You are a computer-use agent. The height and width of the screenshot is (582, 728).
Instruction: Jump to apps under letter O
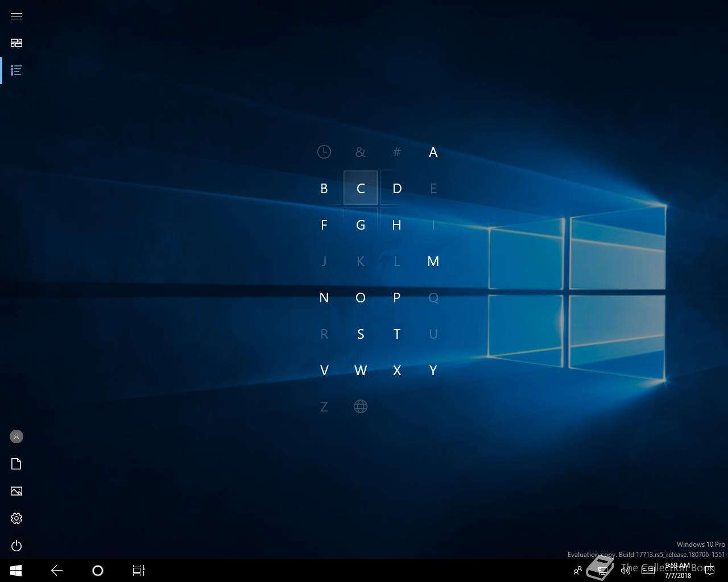(361, 297)
